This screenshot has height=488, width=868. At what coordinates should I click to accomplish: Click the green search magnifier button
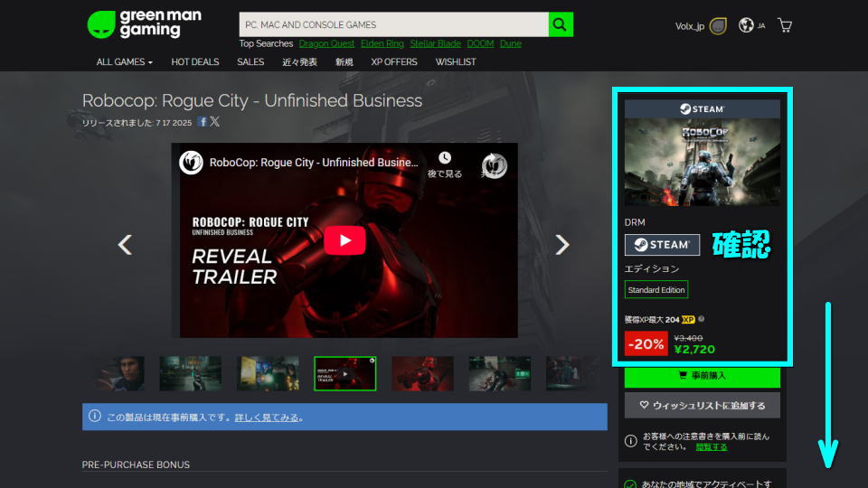pyautogui.click(x=561, y=24)
